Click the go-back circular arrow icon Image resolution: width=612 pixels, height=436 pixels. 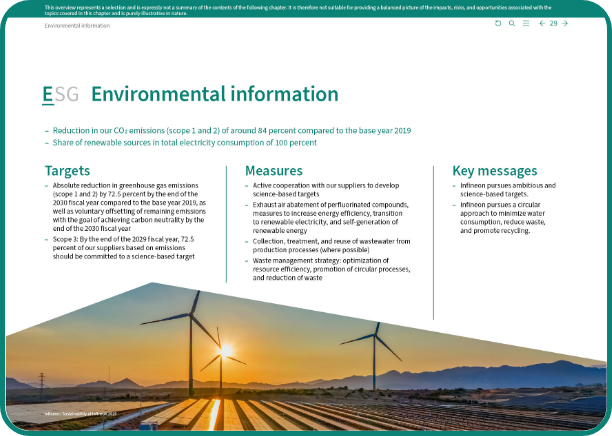click(x=498, y=23)
